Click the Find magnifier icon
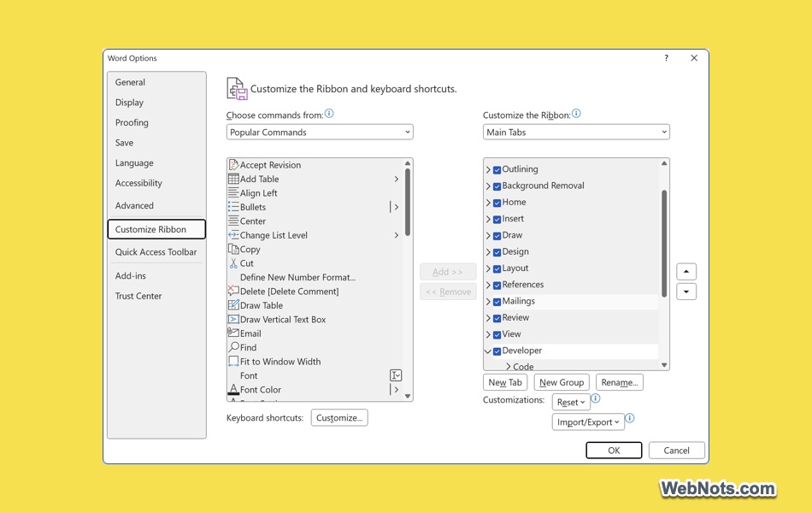The width and height of the screenshot is (812, 513). click(x=233, y=347)
